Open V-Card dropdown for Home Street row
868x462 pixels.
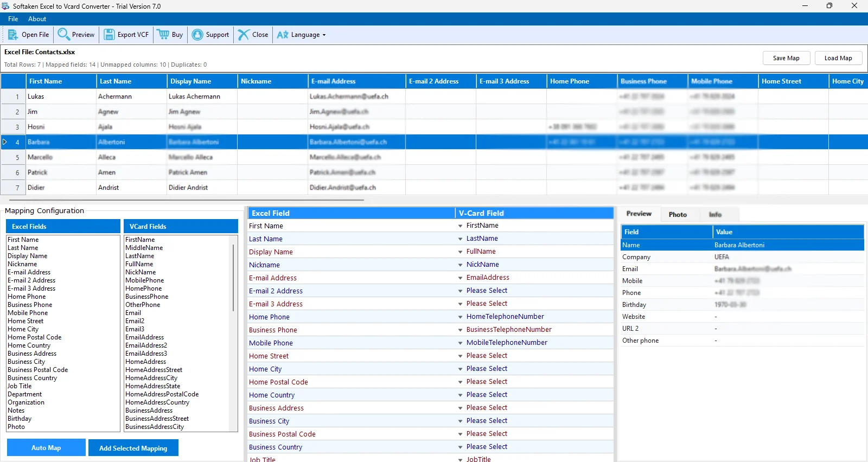pos(460,356)
